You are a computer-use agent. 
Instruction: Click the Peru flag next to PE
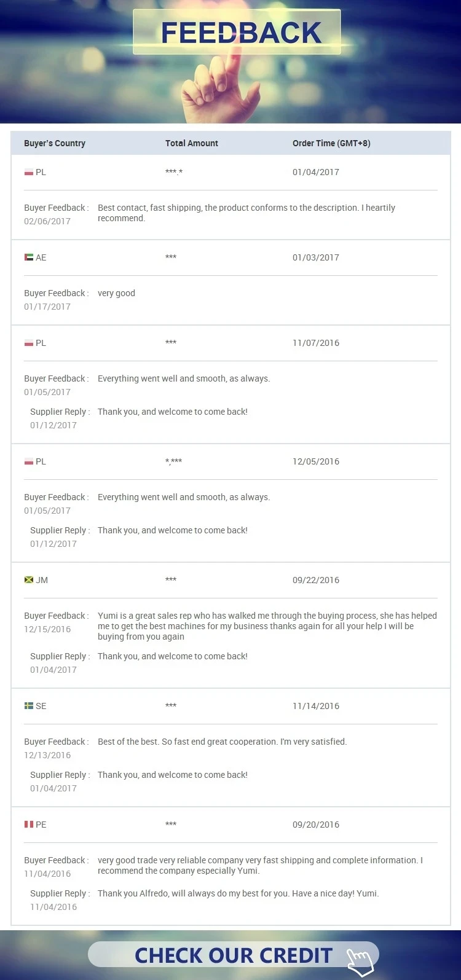29,825
